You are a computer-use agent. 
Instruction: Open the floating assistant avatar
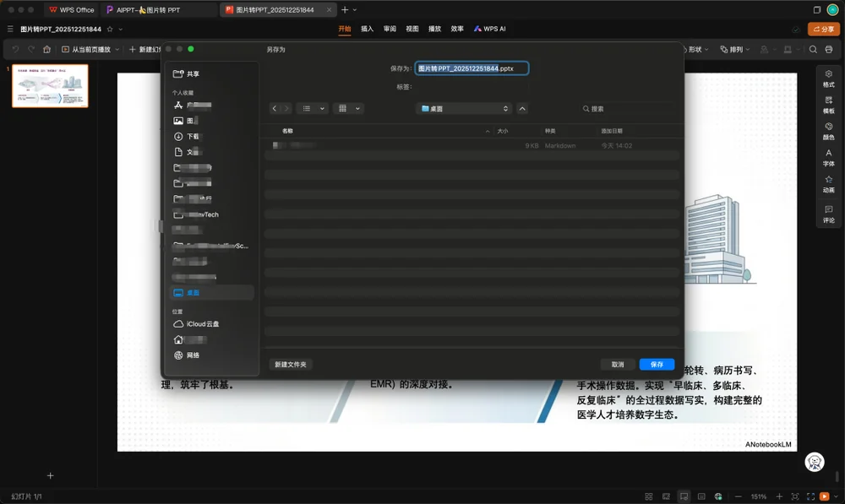815,462
